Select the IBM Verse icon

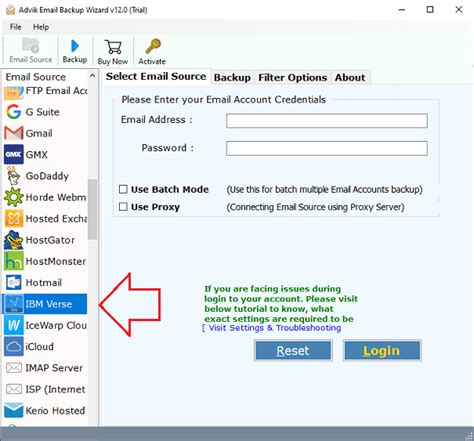pos(14,304)
